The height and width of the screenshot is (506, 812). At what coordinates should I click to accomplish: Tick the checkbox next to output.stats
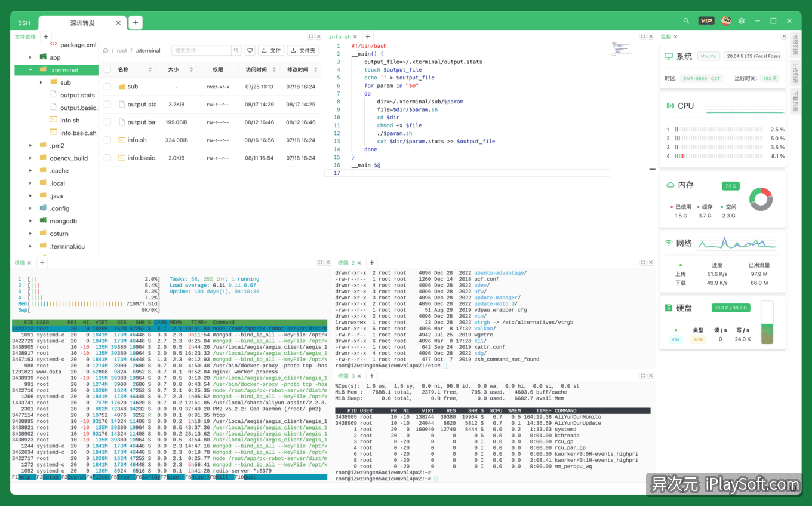109,104
